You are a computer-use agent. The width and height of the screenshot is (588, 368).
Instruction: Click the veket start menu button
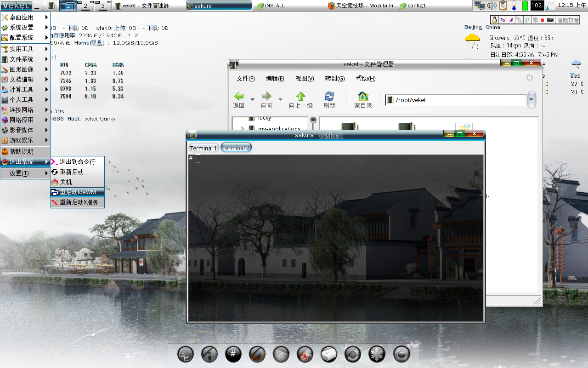click(16, 6)
